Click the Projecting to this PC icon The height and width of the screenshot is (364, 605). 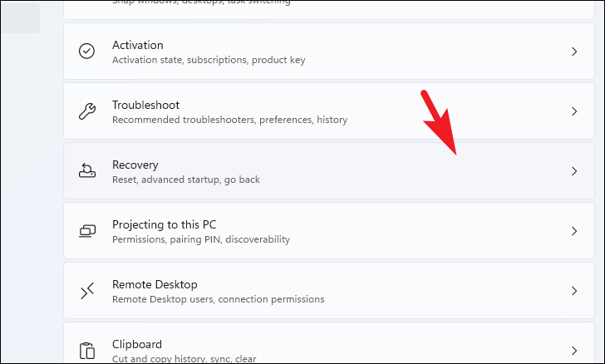click(x=87, y=231)
